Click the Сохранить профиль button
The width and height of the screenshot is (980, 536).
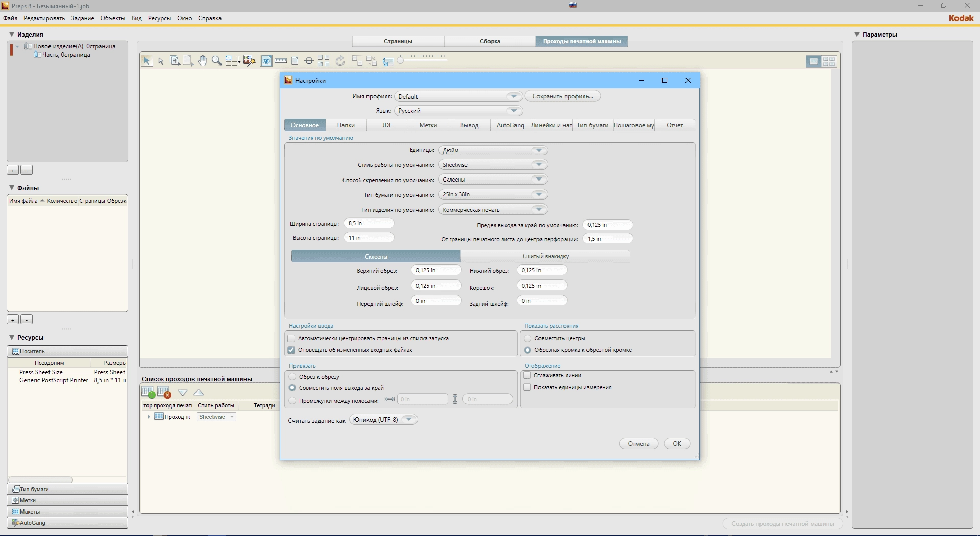(x=562, y=96)
